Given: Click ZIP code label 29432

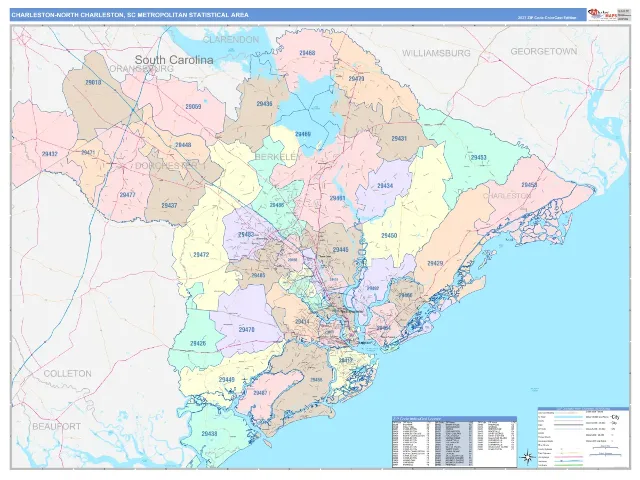Looking at the screenshot, I should click(x=49, y=154).
